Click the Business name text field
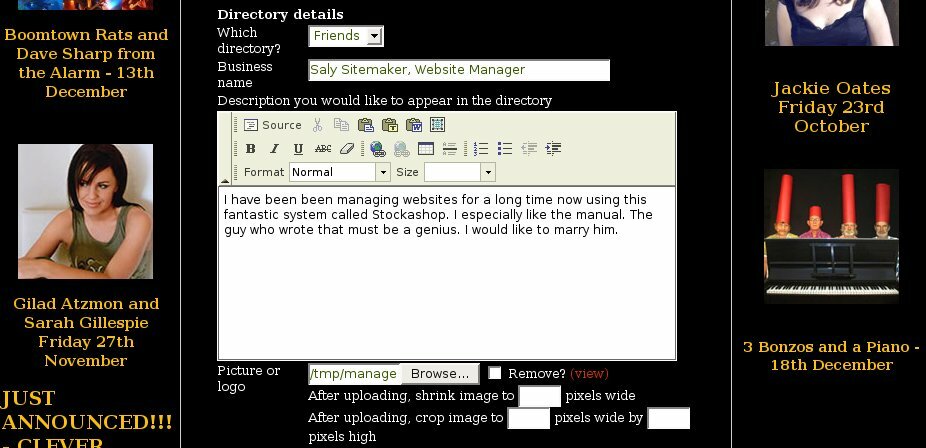Image resolution: width=926 pixels, height=448 pixels. click(x=459, y=70)
